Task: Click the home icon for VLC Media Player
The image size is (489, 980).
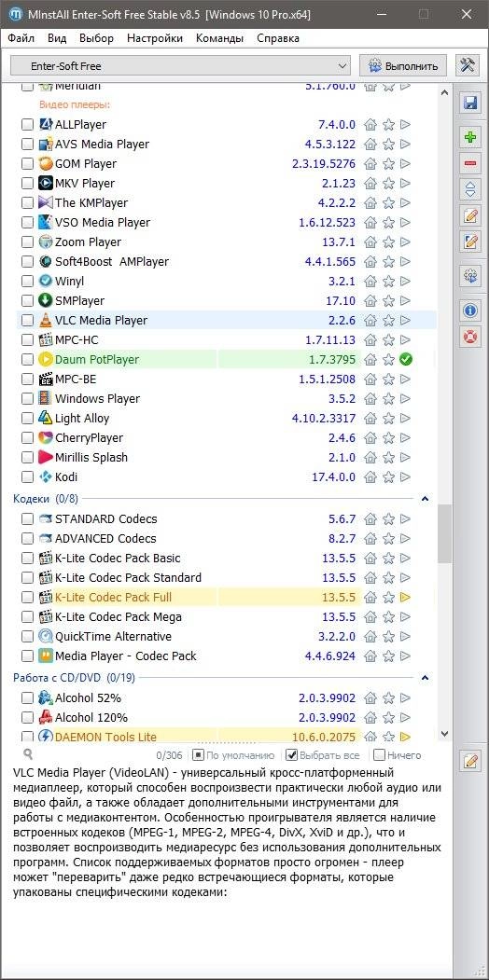Action: [370, 321]
